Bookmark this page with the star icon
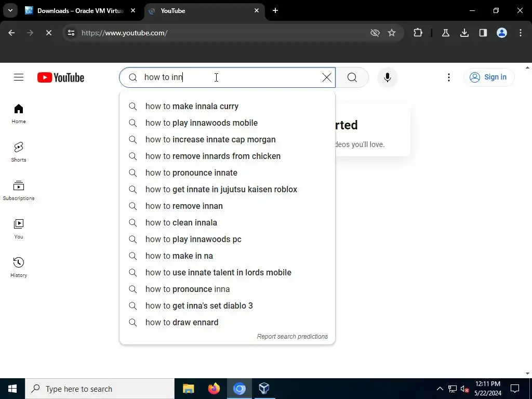The width and height of the screenshot is (532, 399). [x=392, y=33]
